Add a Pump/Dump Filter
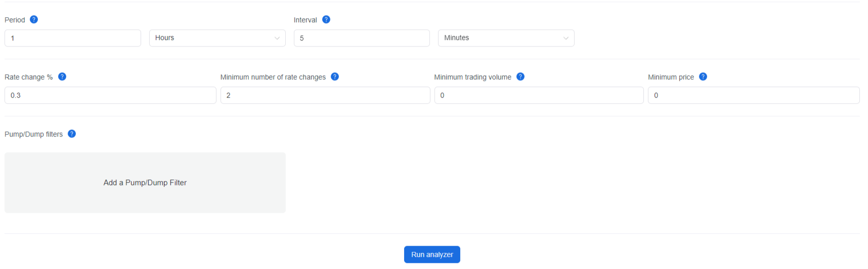This screenshot has height=269, width=868. coord(145,183)
